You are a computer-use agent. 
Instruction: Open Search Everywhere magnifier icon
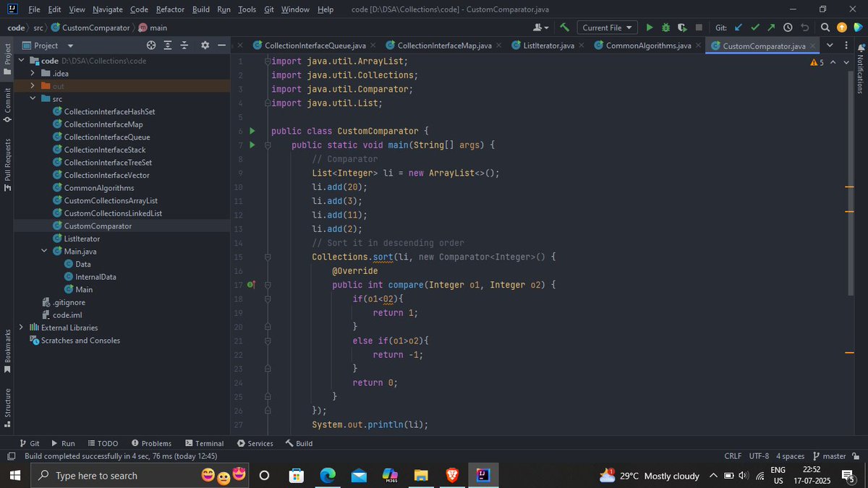(x=826, y=27)
